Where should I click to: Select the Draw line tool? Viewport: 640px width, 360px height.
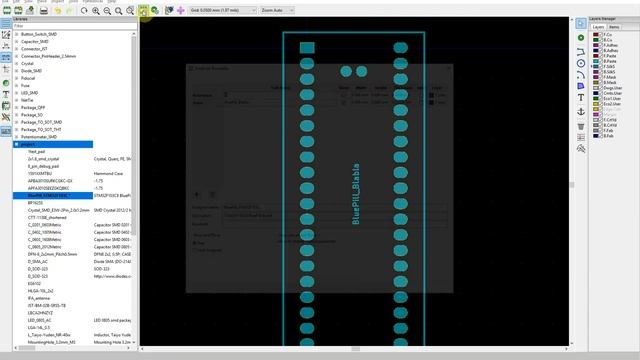point(581,51)
